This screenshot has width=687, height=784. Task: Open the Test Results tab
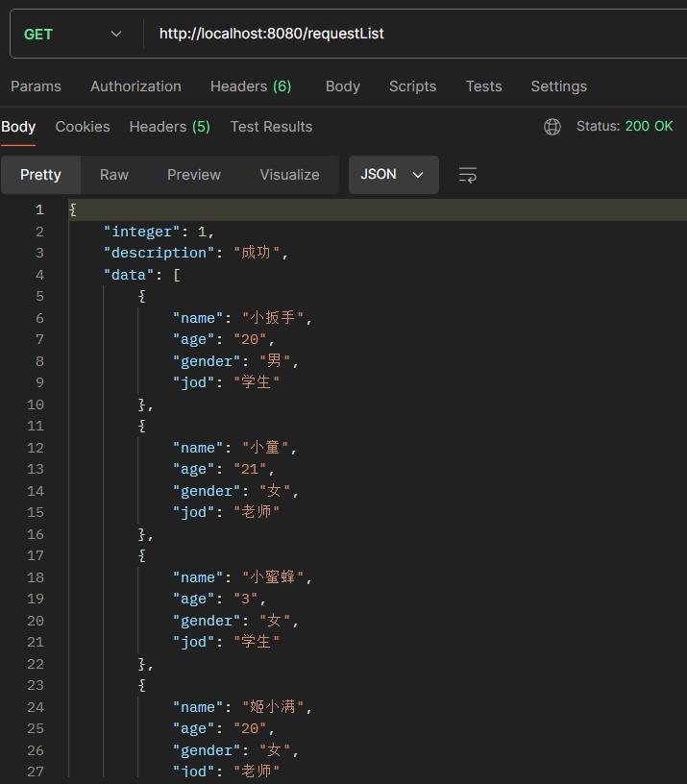point(271,127)
